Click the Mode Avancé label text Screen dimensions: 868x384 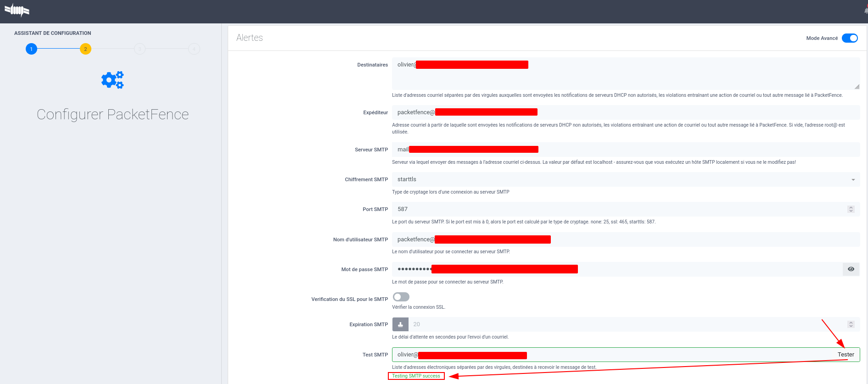822,38
